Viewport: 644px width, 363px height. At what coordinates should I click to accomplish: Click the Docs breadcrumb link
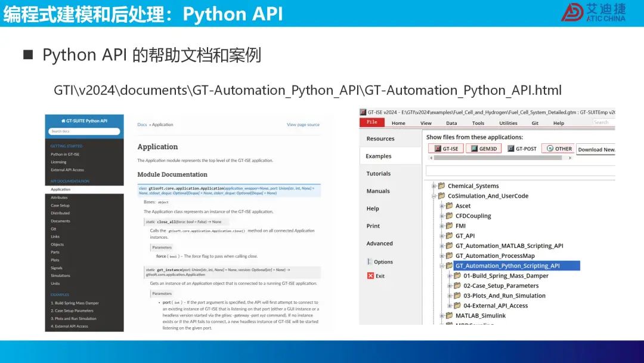(142, 125)
